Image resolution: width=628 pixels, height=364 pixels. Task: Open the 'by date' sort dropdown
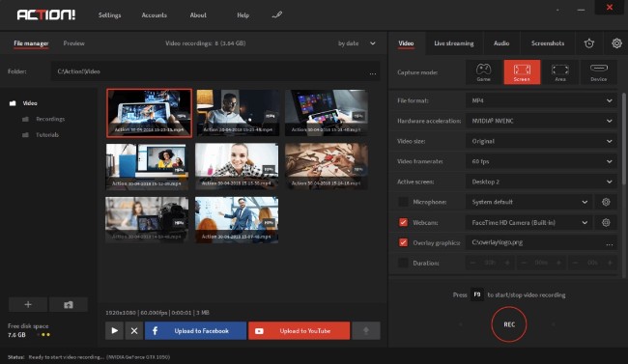(x=357, y=43)
